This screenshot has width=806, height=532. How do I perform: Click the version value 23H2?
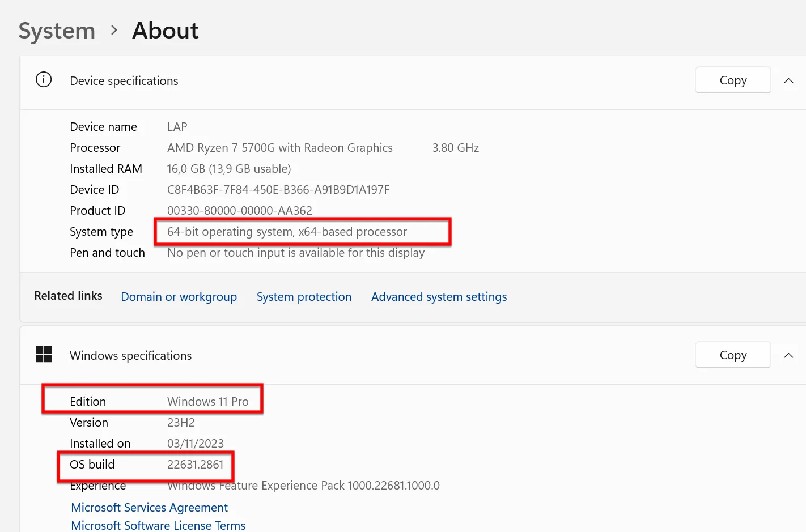181,423
